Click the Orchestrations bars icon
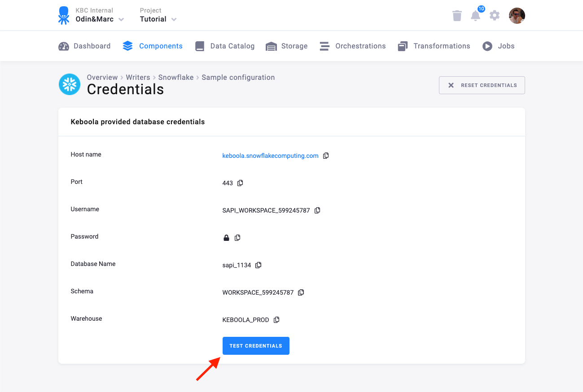 tap(324, 46)
